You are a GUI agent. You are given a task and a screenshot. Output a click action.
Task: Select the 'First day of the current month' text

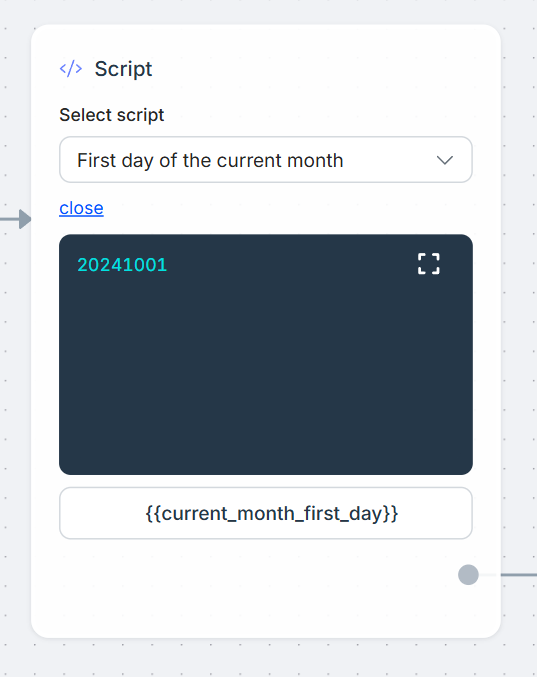tap(210, 161)
